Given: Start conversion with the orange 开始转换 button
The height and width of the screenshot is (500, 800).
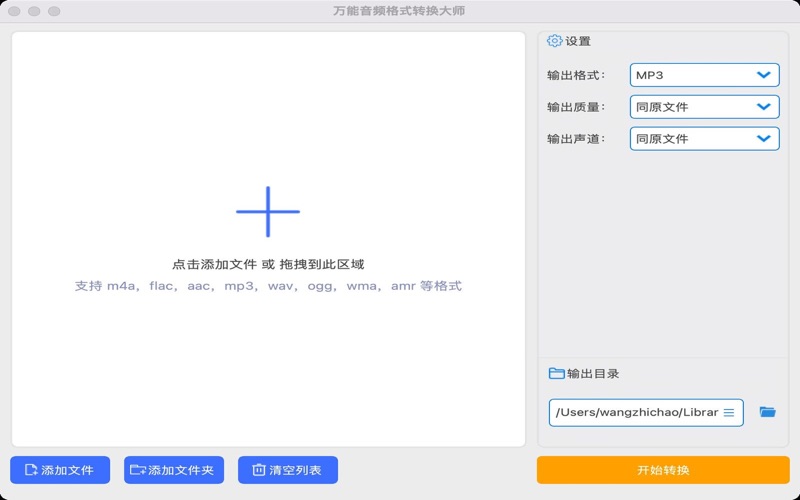Looking at the screenshot, I should [663, 470].
